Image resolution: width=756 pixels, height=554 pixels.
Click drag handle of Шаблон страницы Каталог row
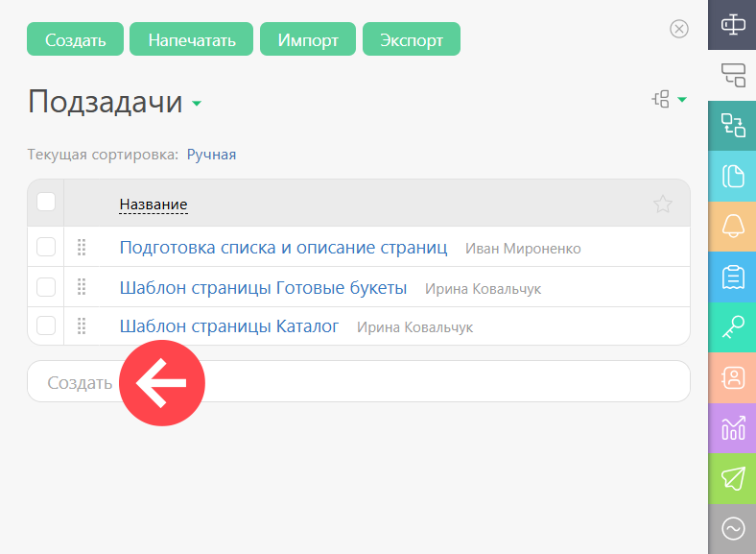(82, 325)
